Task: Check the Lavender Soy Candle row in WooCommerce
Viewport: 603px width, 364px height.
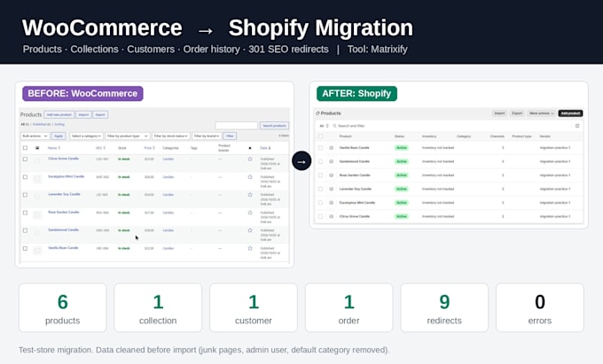Action: [25, 195]
